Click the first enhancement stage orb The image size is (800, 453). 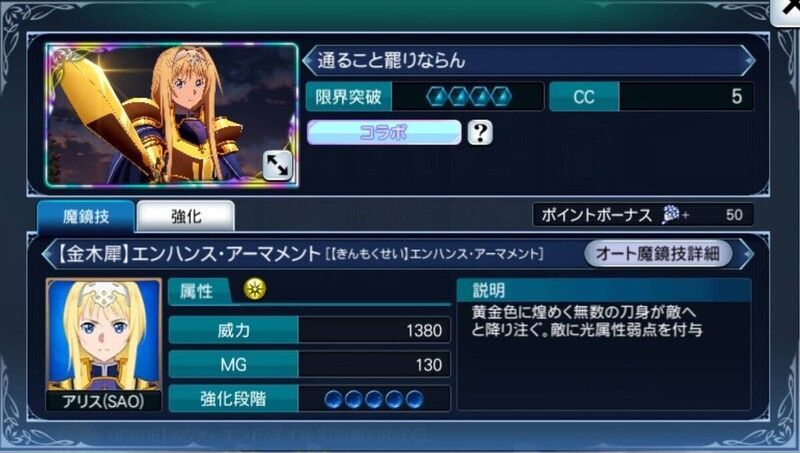[334, 399]
